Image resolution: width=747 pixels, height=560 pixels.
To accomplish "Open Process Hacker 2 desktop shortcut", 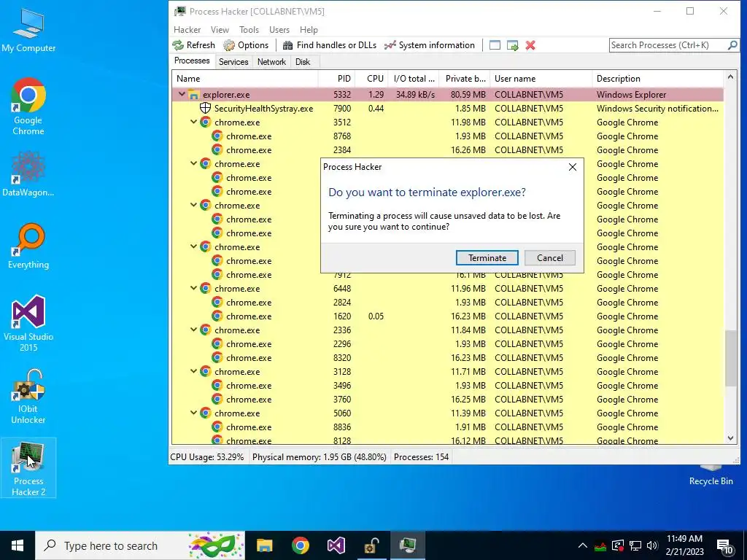I will [28, 468].
